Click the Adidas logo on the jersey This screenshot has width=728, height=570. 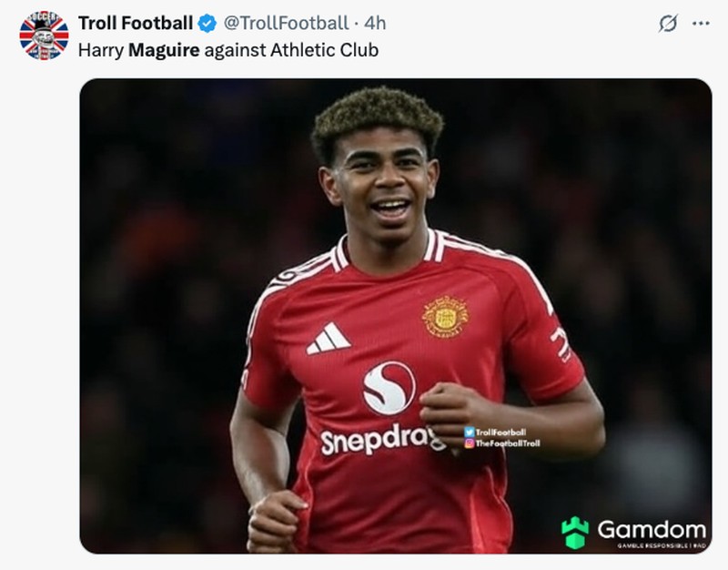pyautogui.click(x=328, y=339)
